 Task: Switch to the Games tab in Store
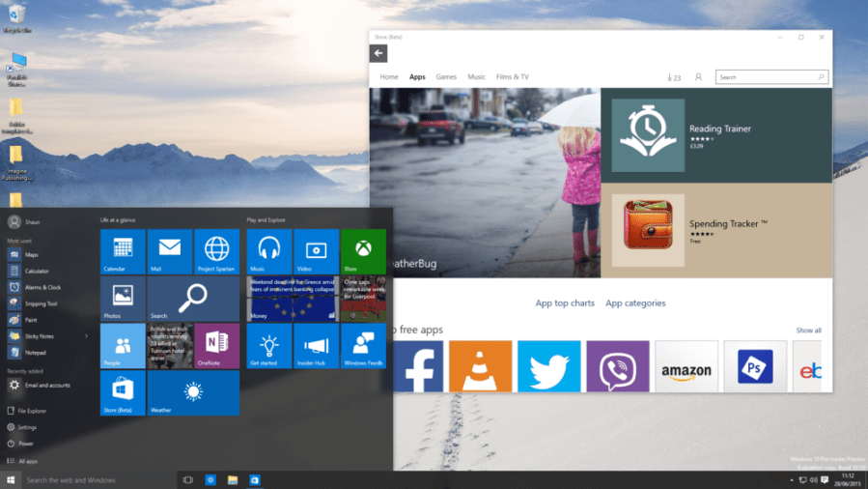point(446,77)
